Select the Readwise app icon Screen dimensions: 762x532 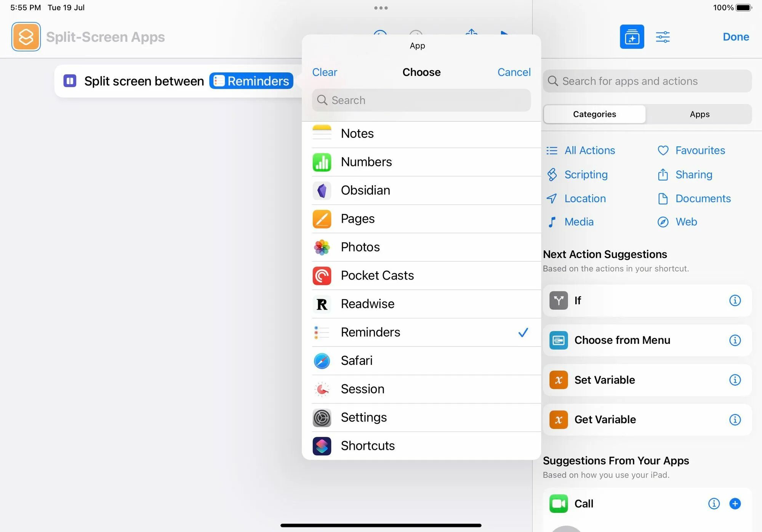(323, 304)
